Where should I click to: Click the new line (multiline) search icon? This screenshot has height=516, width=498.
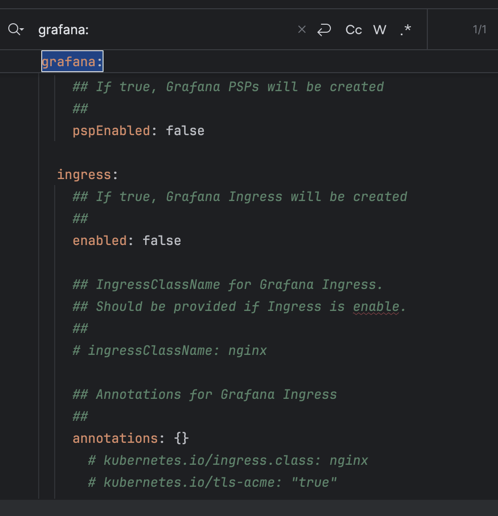click(324, 30)
